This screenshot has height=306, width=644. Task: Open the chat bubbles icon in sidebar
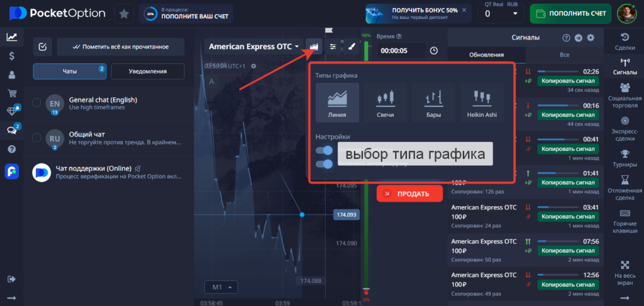click(11, 131)
